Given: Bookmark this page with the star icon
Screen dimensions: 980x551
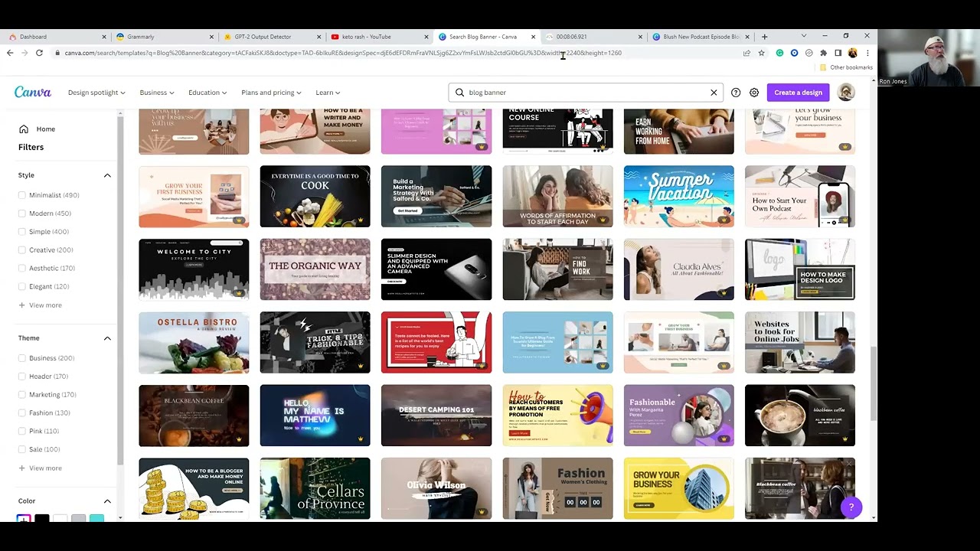Looking at the screenshot, I should [x=761, y=53].
